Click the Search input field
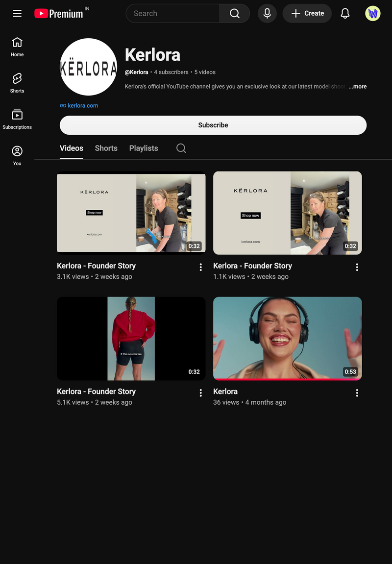The image size is (392, 564). (x=173, y=13)
